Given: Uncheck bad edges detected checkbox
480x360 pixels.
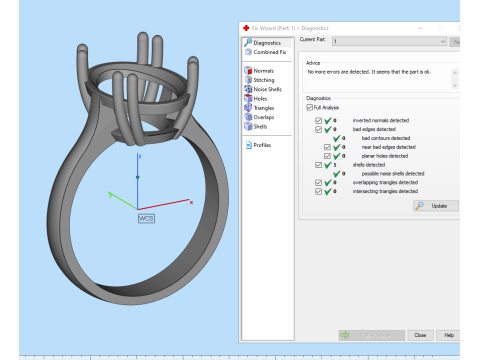Looking at the screenshot, I should (318, 129).
